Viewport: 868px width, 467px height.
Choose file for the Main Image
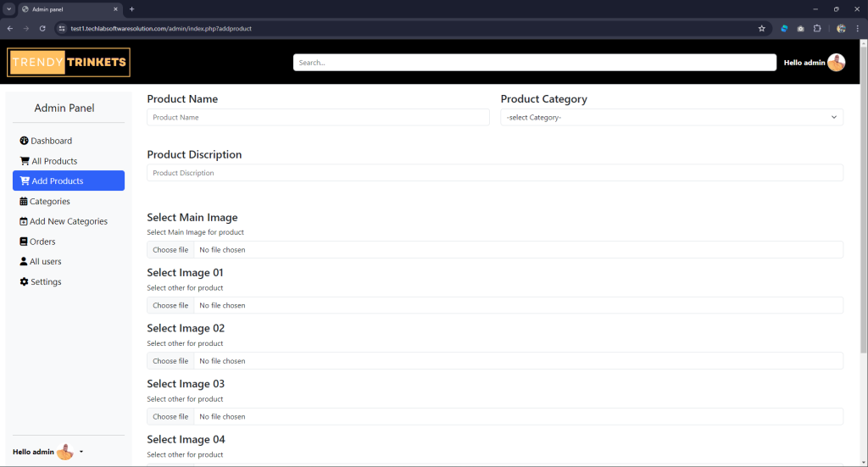coord(170,250)
